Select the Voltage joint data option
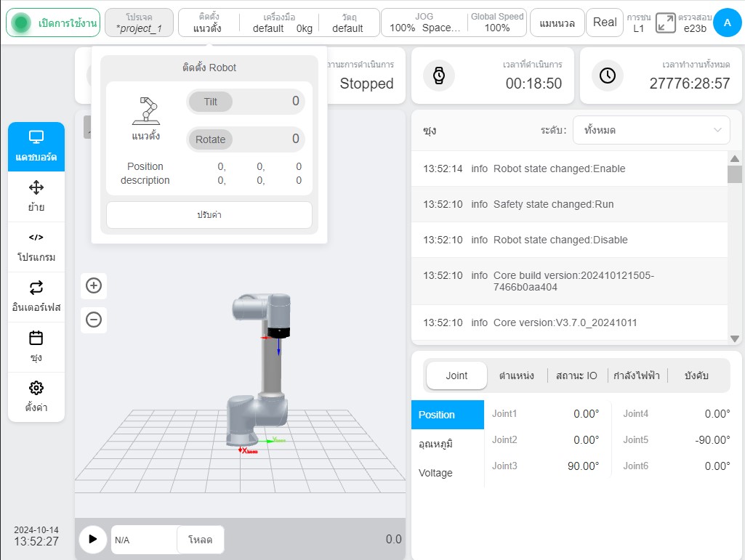Image resolution: width=745 pixels, height=560 pixels. (448, 473)
